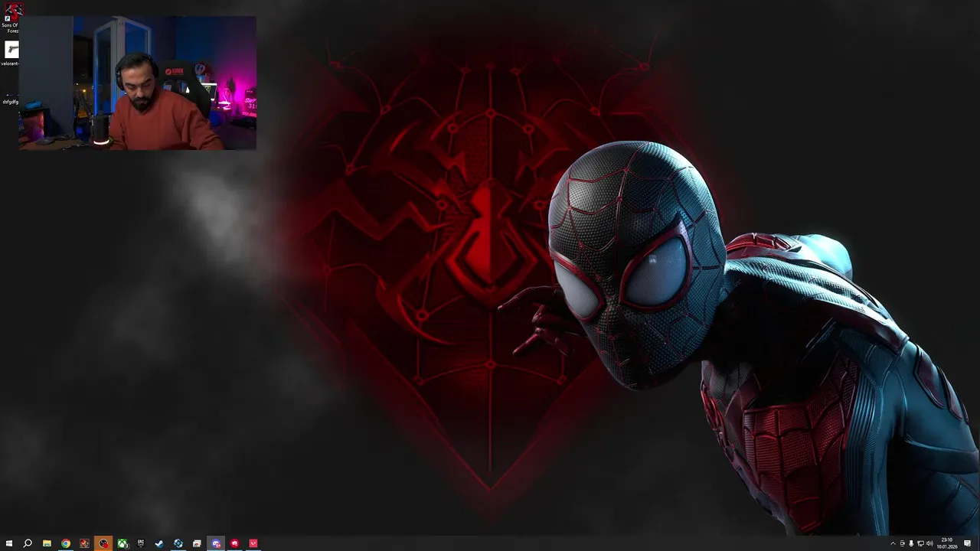Switch to the Discord taskbar icon
The width and height of the screenshot is (980, 551).
pos(216,543)
